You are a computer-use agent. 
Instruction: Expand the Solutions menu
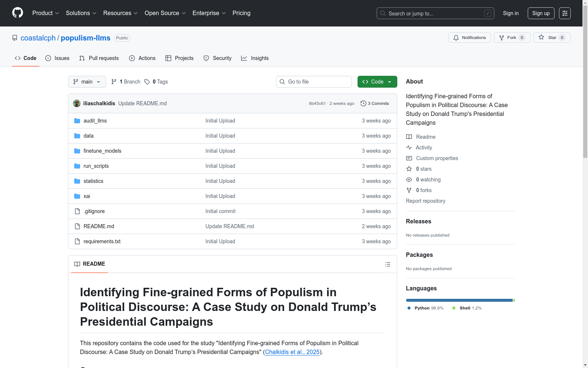pyautogui.click(x=81, y=13)
